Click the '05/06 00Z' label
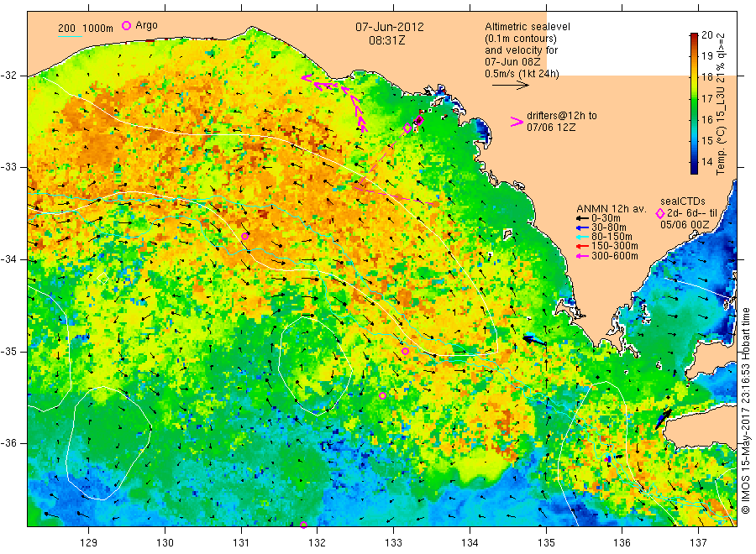This screenshot has height=554, width=756. pos(685,225)
